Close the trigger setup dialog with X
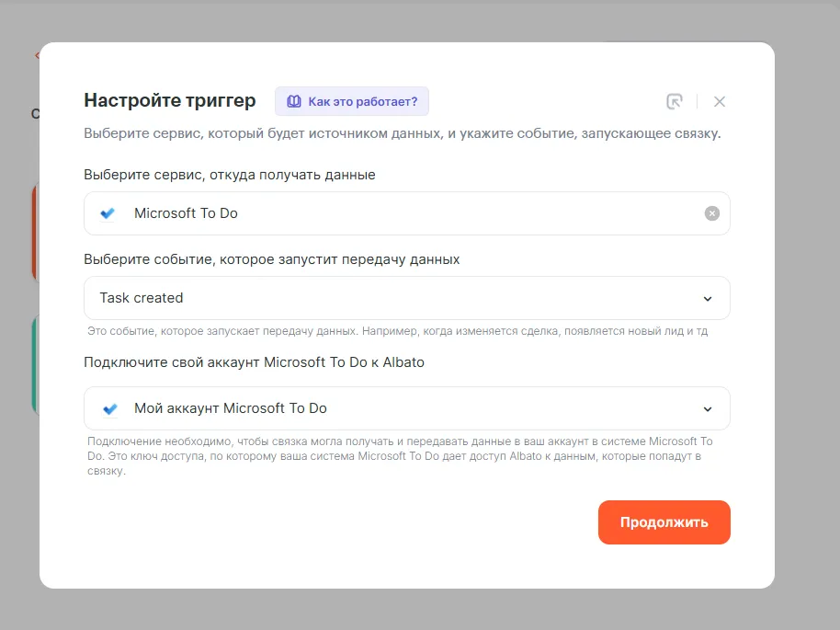Image resolution: width=840 pixels, height=630 pixels. [720, 102]
